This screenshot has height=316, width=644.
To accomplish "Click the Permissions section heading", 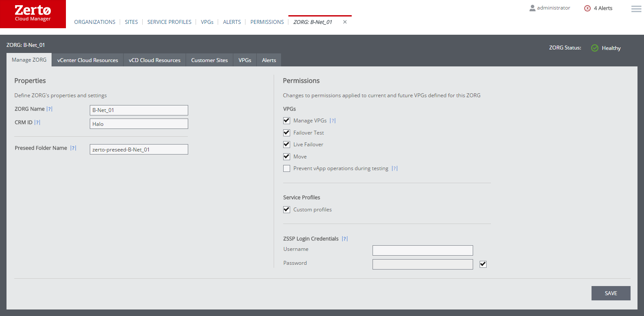I will (301, 81).
